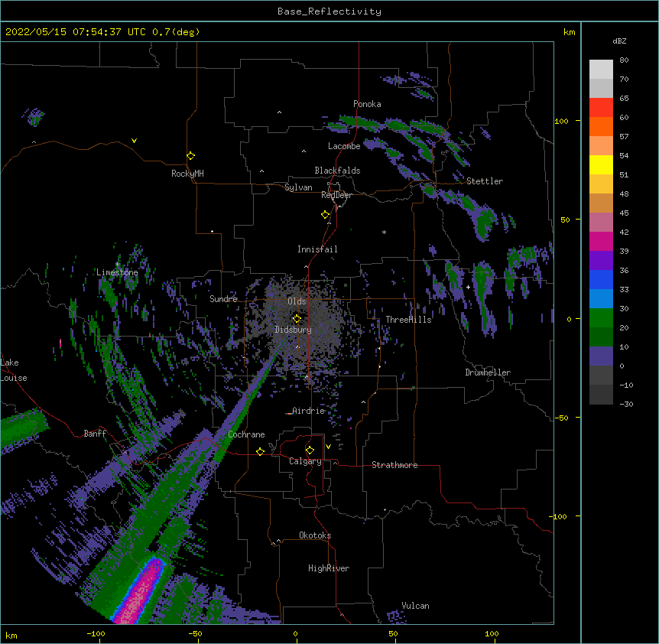
Task: Click the Calgary city label
Action: click(x=305, y=461)
